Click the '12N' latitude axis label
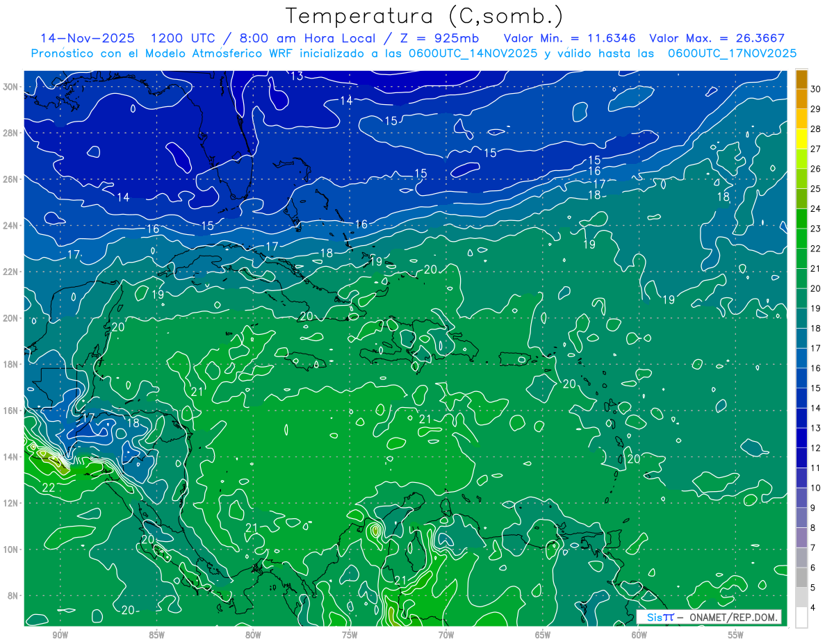This screenshot has height=644, width=834. coord(12,503)
